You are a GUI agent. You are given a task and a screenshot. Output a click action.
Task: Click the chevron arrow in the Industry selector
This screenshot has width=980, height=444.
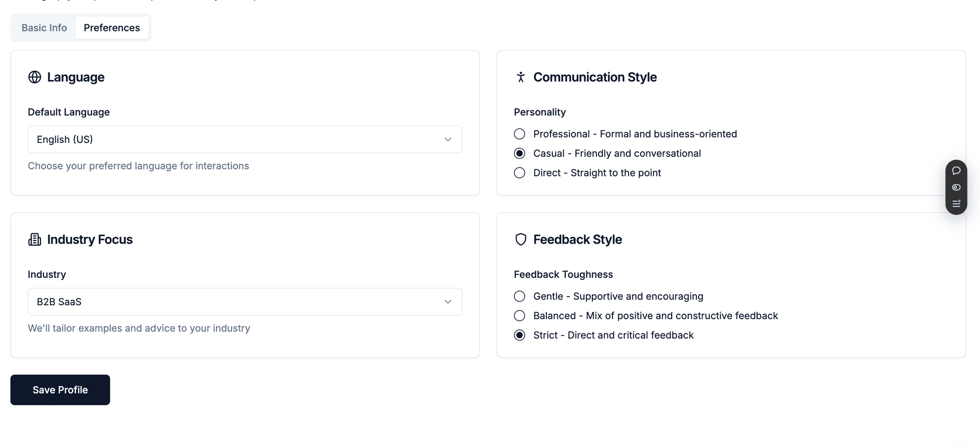(x=448, y=302)
